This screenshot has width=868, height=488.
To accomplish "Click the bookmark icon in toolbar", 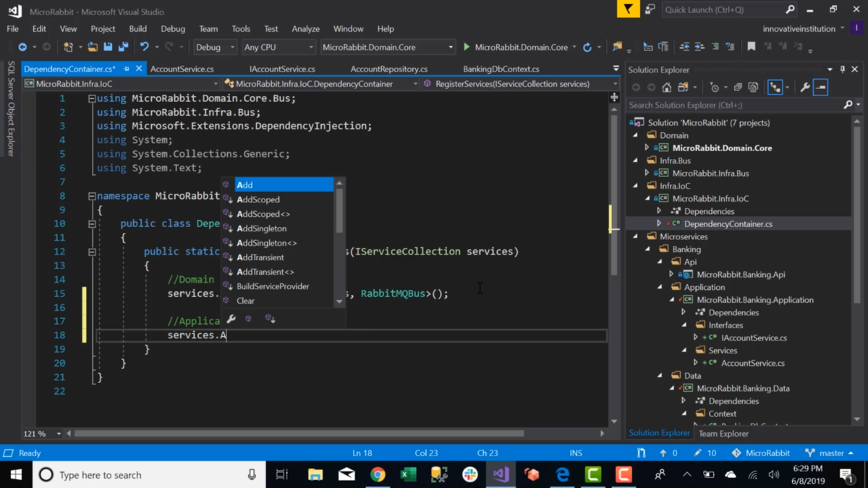I will (752, 47).
